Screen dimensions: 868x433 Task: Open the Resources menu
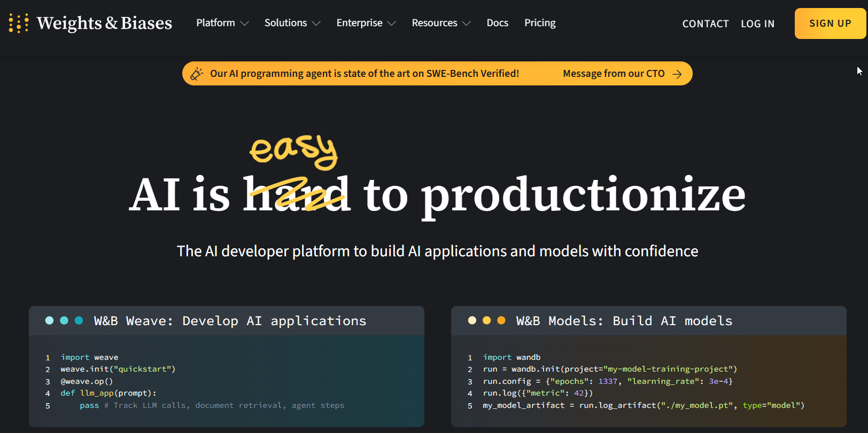(435, 23)
